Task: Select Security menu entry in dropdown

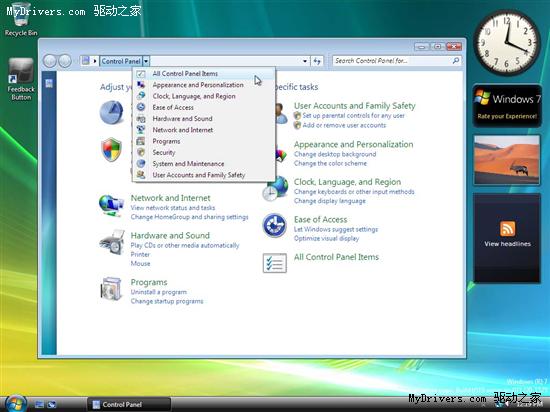Action: tap(203, 153)
